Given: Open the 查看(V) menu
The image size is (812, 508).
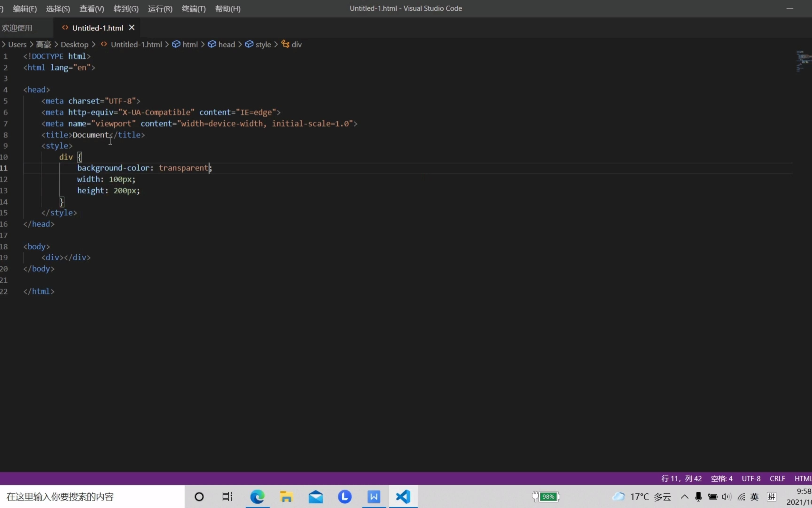Looking at the screenshot, I should pos(92,9).
